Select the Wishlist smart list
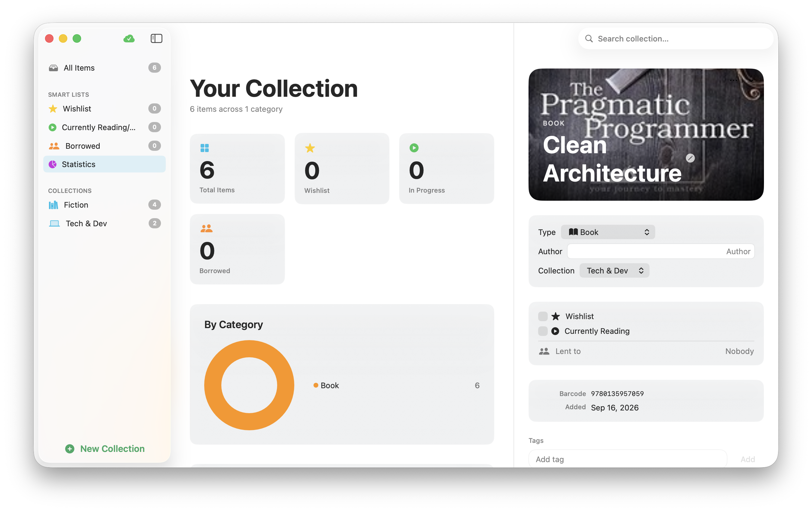812x512 pixels. click(x=105, y=109)
